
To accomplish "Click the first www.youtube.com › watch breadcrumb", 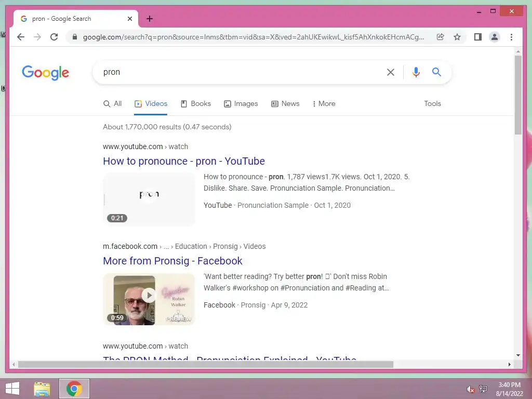I will (145, 147).
